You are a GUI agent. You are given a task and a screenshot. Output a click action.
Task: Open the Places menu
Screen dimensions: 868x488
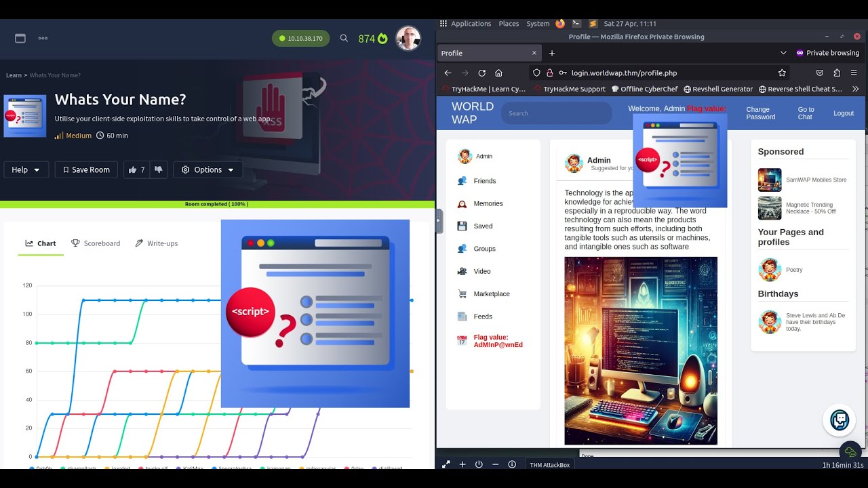click(x=509, y=23)
